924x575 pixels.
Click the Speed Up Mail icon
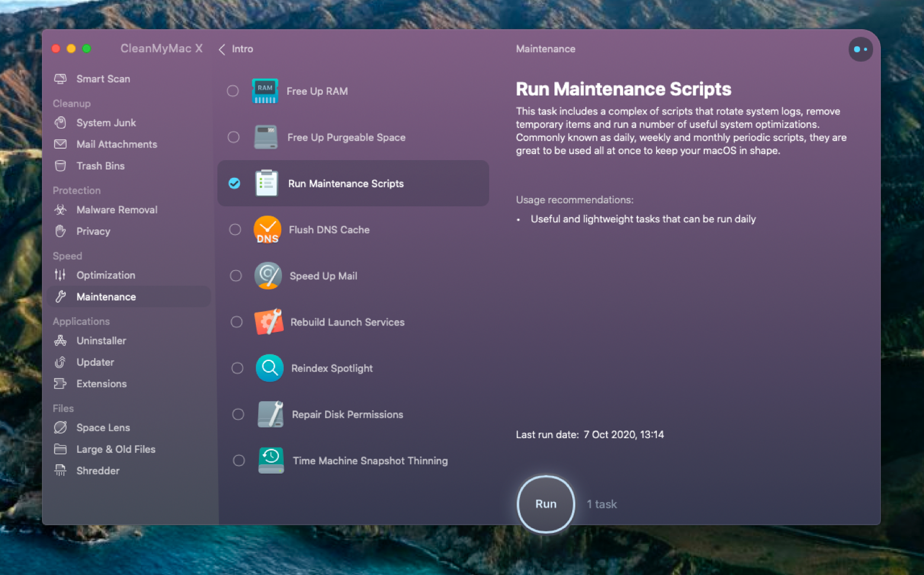click(268, 276)
